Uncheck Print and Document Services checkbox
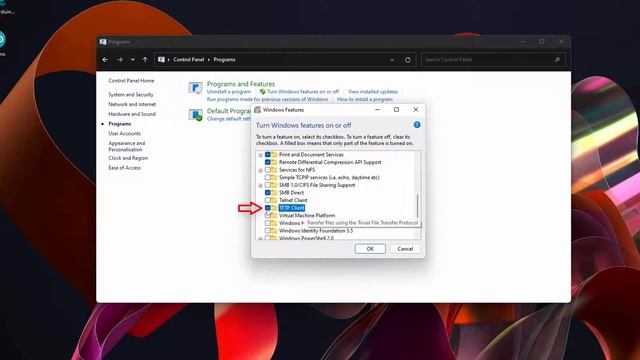The height and width of the screenshot is (360, 640). 268,155
